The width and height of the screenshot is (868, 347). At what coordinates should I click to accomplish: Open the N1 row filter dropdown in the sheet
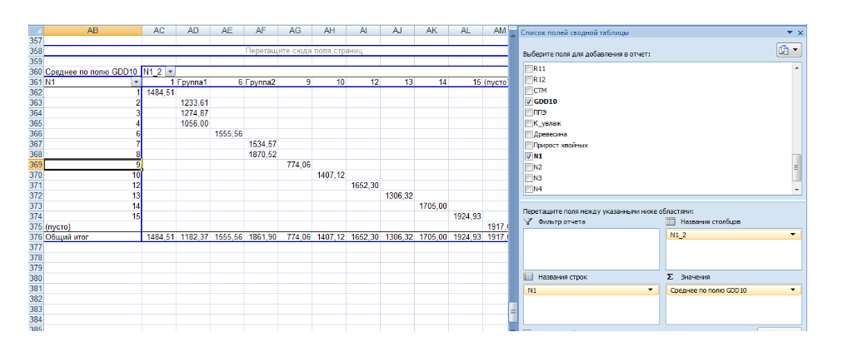[x=136, y=82]
